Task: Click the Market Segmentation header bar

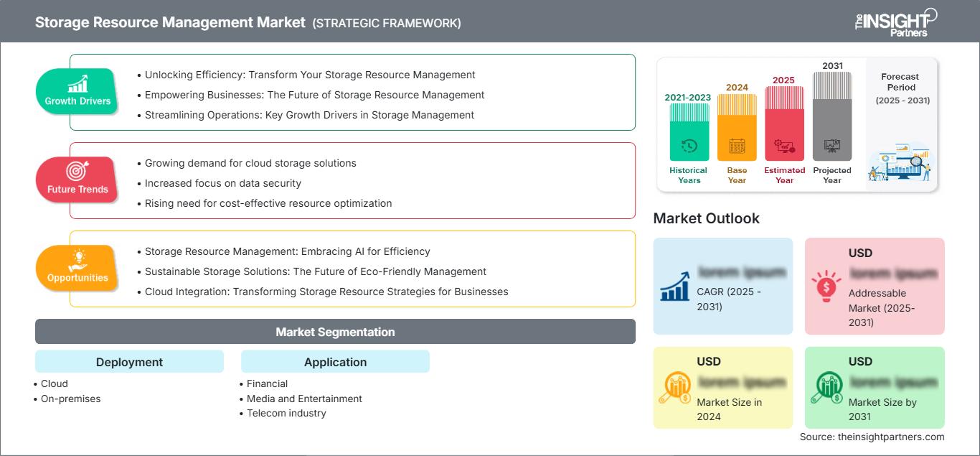Action: [335, 332]
